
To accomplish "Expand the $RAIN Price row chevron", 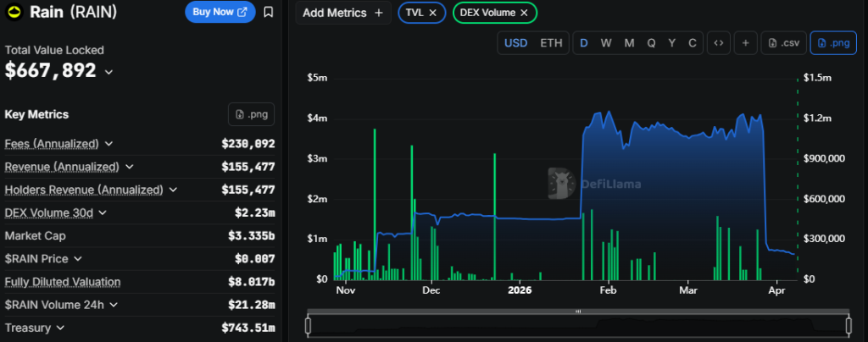I will pyautogui.click(x=78, y=258).
